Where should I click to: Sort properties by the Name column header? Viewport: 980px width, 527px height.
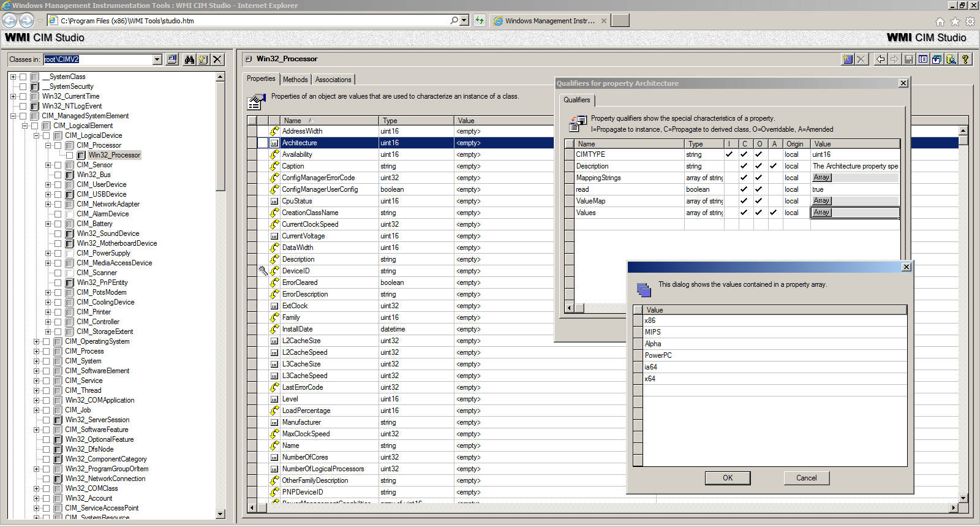tap(330, 121)
